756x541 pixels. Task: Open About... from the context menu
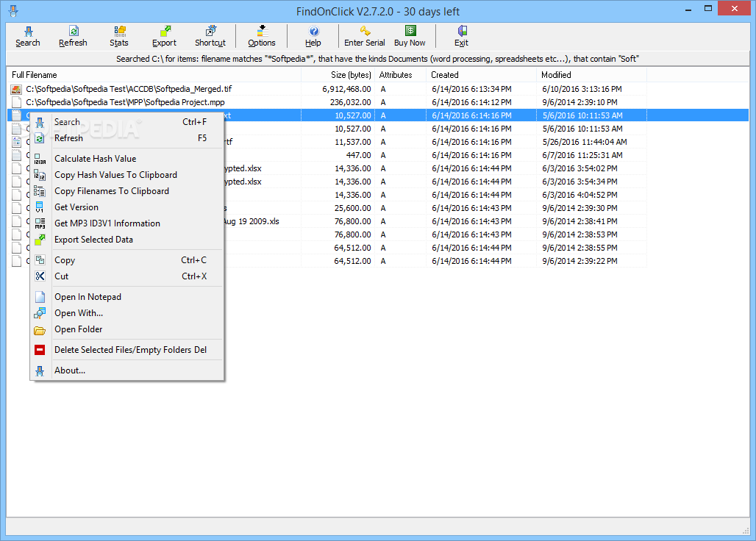[127, 370]
